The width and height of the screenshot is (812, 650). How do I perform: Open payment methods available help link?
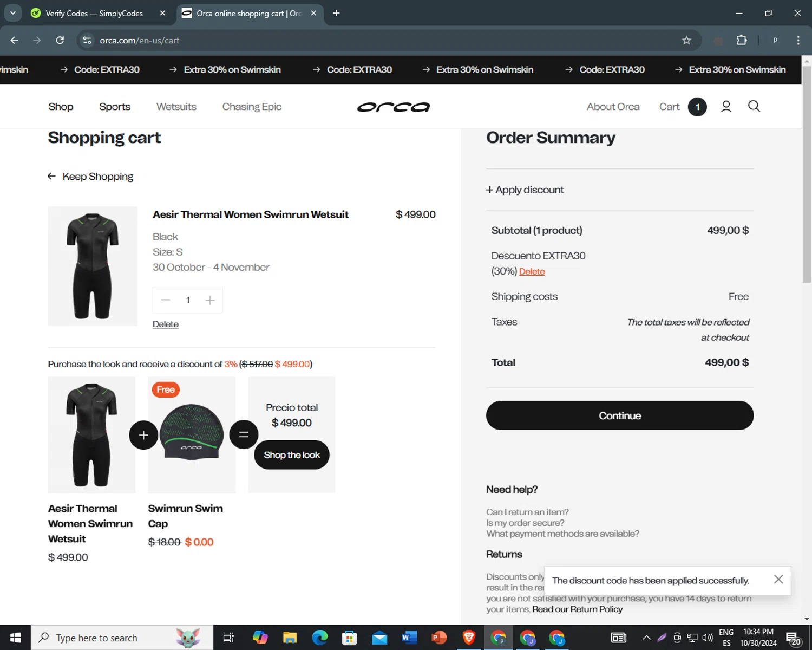coord(562,534)
